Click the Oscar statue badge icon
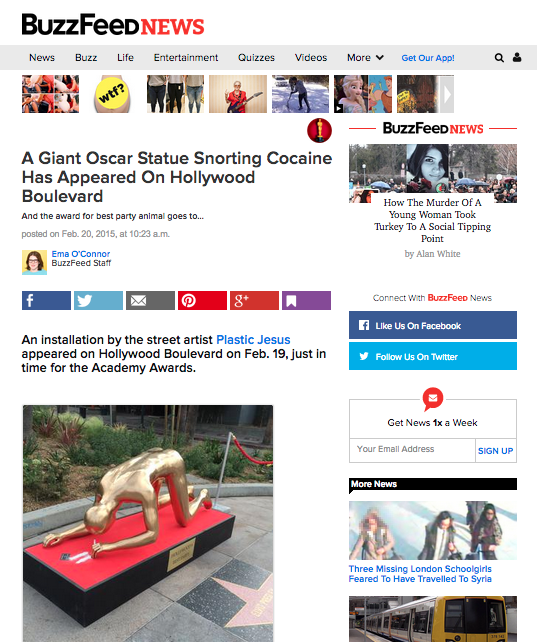 [319, 131]
